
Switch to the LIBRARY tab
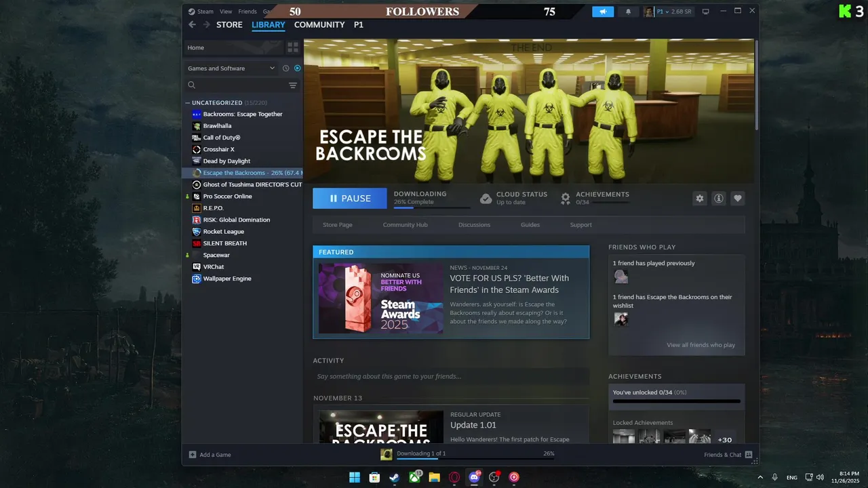coord(269,24)
